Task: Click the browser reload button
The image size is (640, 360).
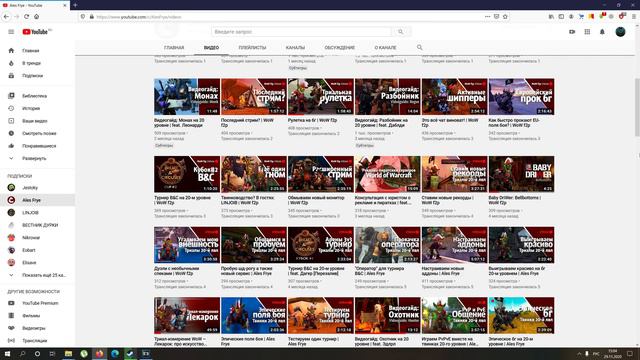Action: click(27, 17)
